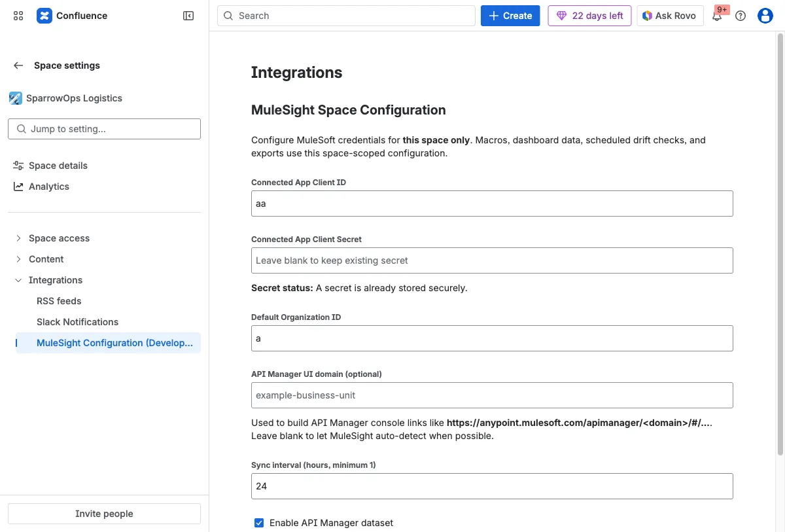Collapse the Integrations section
Screen dimensions: 785x532
coord(18,279)
